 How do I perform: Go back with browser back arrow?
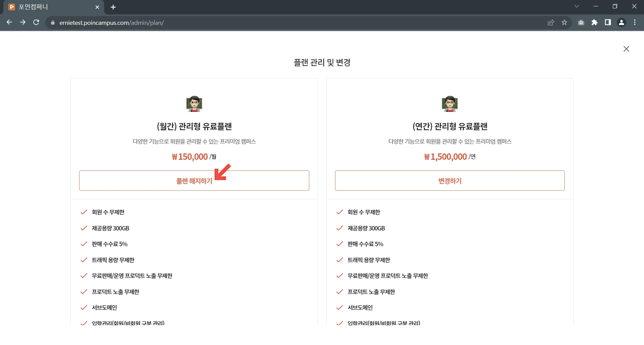tap(9, 22)
